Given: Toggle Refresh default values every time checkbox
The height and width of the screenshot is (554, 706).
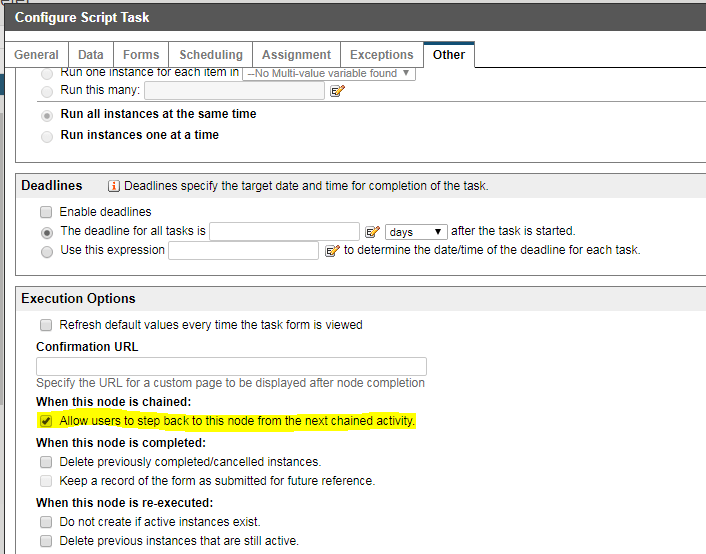Looking at the screenshot, I should coord(46,325).
